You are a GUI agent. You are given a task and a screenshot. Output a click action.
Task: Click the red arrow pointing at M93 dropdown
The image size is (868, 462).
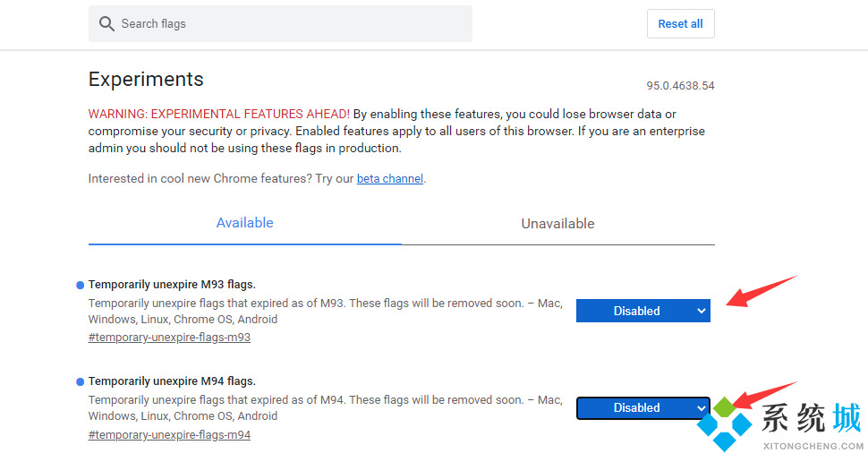coord(761,292)
